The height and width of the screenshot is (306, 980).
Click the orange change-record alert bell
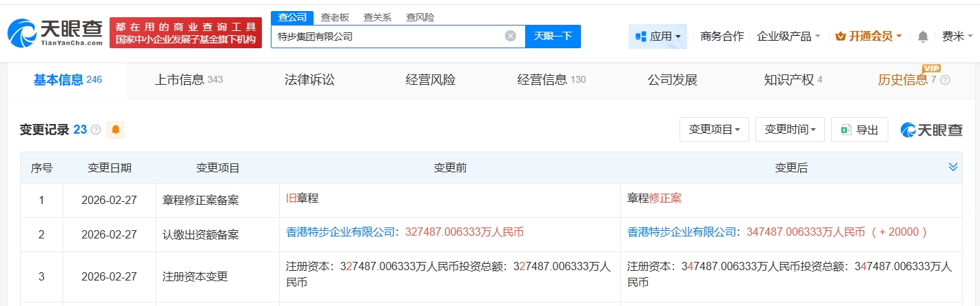point(115,130)
